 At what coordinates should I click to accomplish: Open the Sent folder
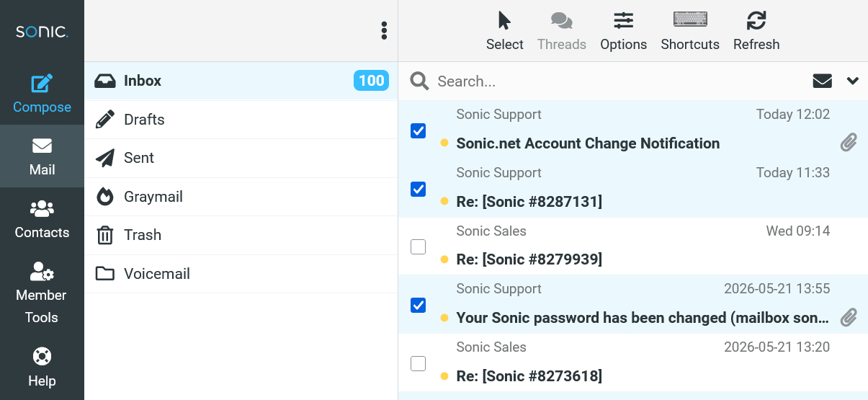pyautogui.click(x=241, y=158)
